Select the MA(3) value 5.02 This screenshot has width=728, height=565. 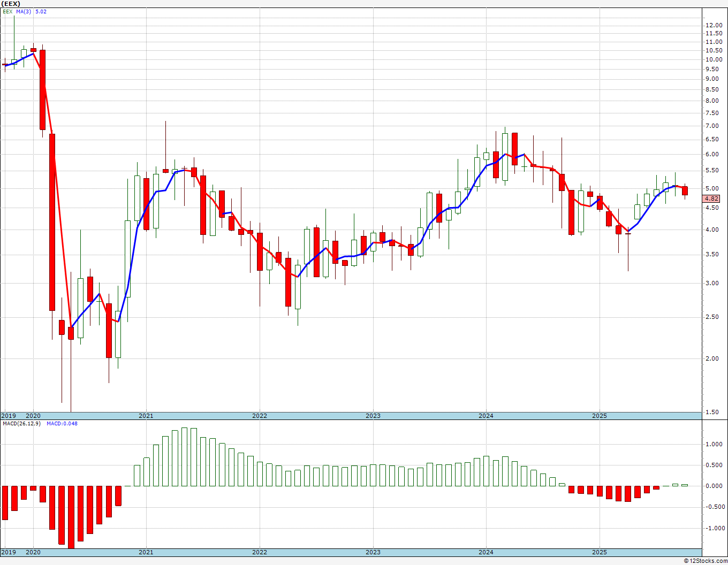41,11
